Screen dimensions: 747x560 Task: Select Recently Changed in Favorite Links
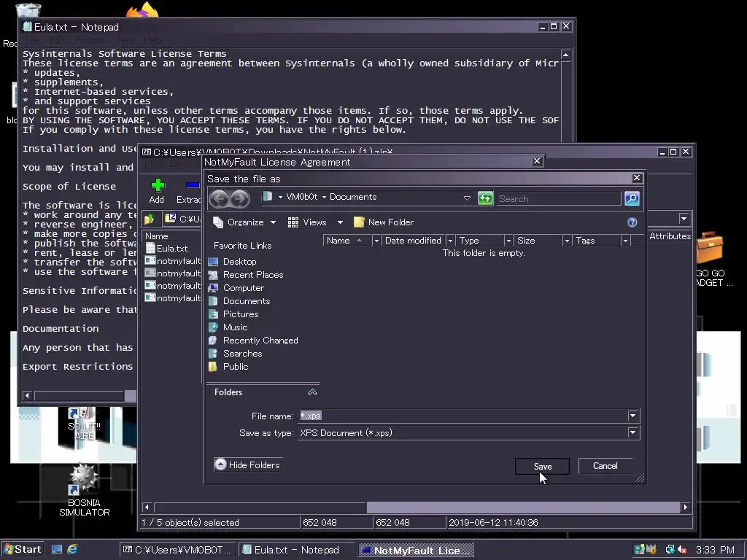(x=260, y=341)
